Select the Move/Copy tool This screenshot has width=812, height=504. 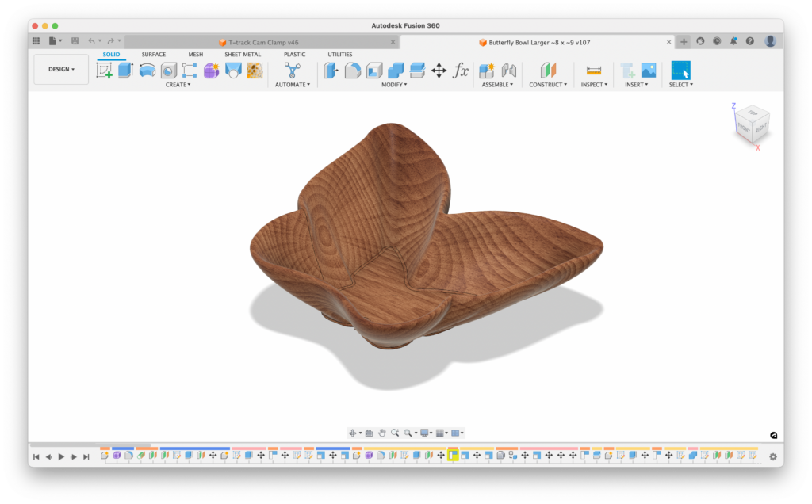[439, 71]
